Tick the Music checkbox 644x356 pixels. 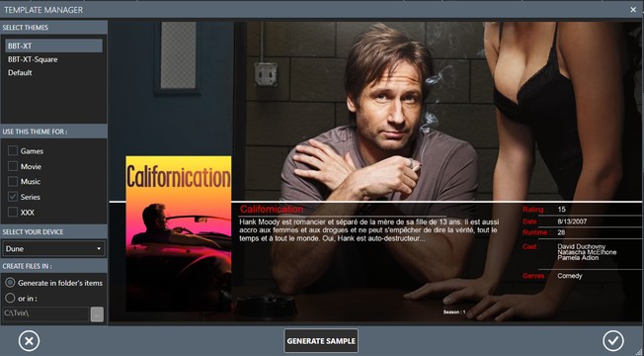[x=13, y=181]
